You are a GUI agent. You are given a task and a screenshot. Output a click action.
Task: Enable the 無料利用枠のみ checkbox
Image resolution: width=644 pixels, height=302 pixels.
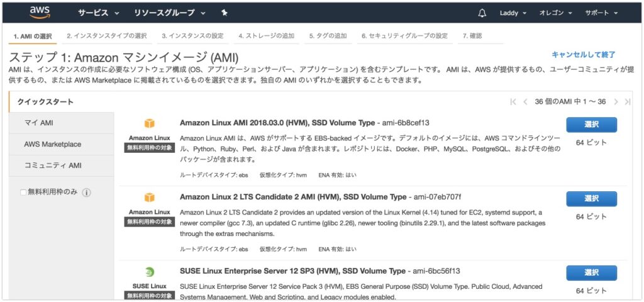click(x=23, y=193)
